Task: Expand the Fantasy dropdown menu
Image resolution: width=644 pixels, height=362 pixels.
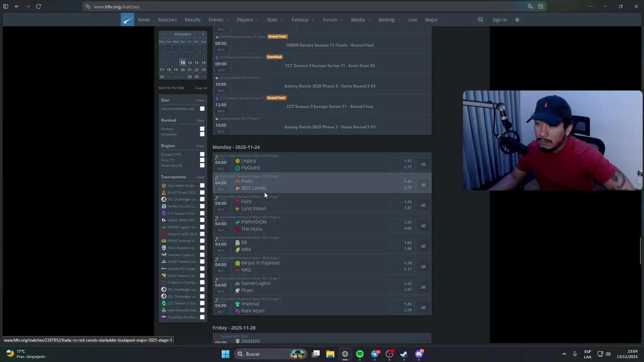Action: pos(302,20)
